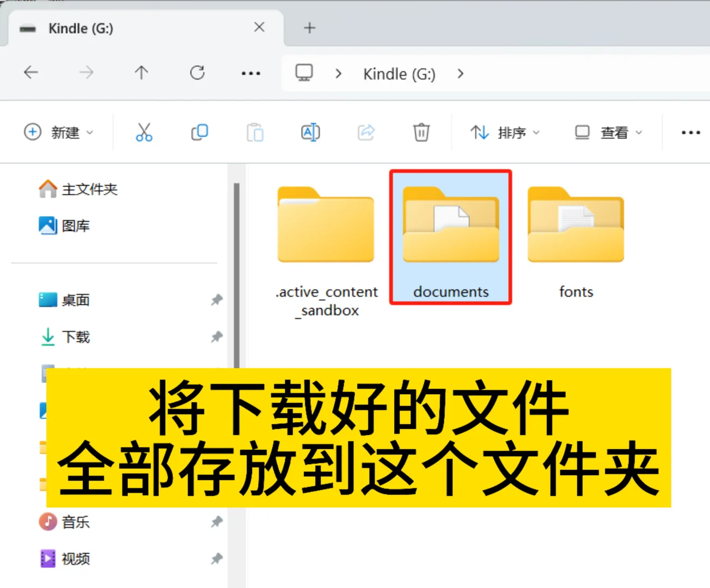Click the sidebar vertical scrollbar
This screenshot has width=710, height=588.
[237, 275]
